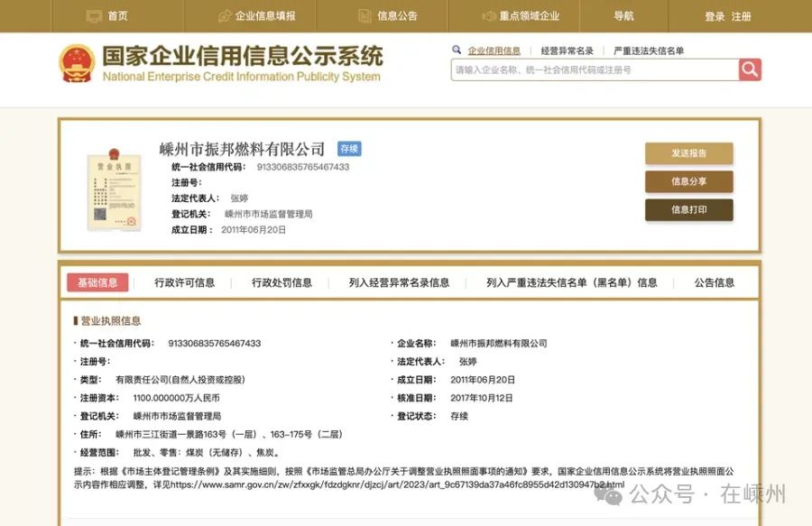Click the 发送报告 button

[688, 153]
